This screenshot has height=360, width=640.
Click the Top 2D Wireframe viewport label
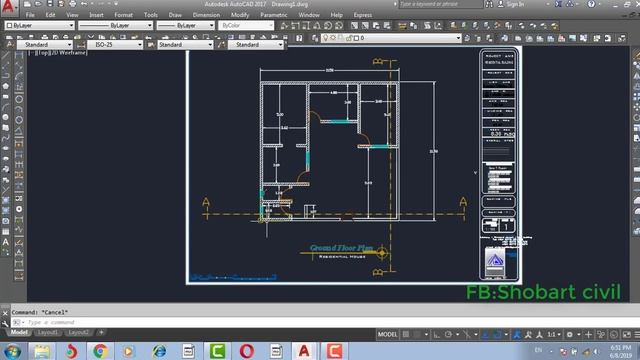(58, 53)
